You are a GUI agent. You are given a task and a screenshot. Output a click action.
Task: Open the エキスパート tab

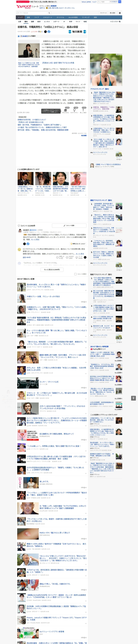pyautogui.click(x=48, y=17)
